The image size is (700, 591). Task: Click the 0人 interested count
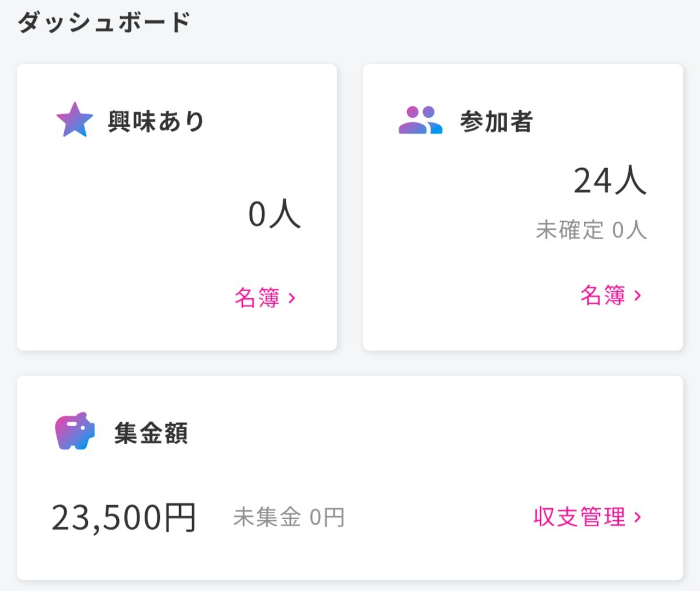coord(274,214)
